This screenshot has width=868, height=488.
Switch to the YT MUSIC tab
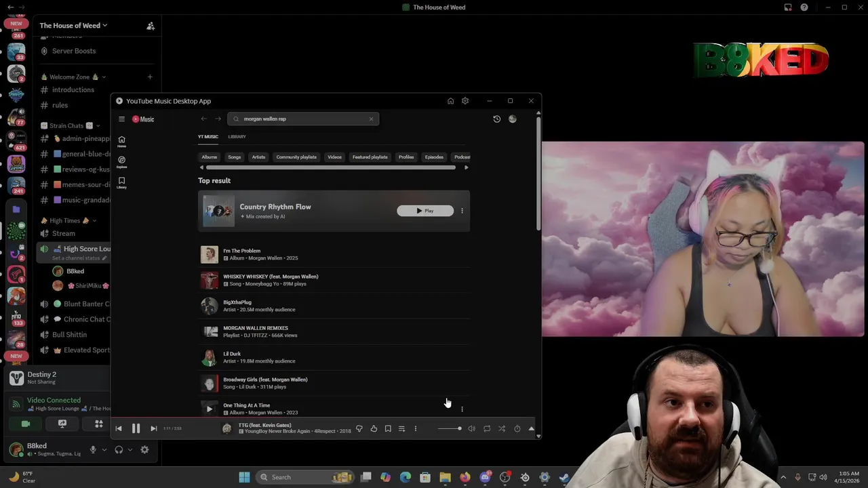pos(208,137)
